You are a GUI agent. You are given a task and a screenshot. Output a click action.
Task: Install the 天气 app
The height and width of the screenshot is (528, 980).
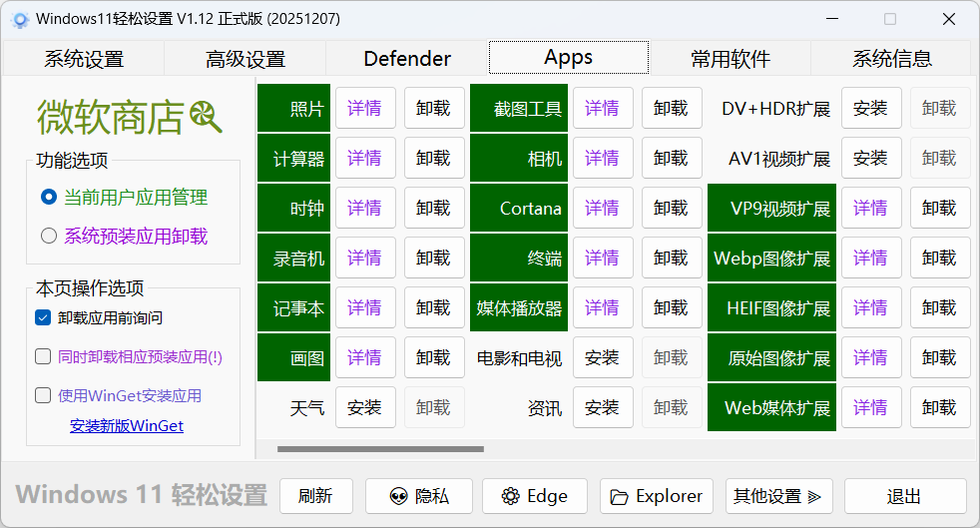(x=365, y=408)
